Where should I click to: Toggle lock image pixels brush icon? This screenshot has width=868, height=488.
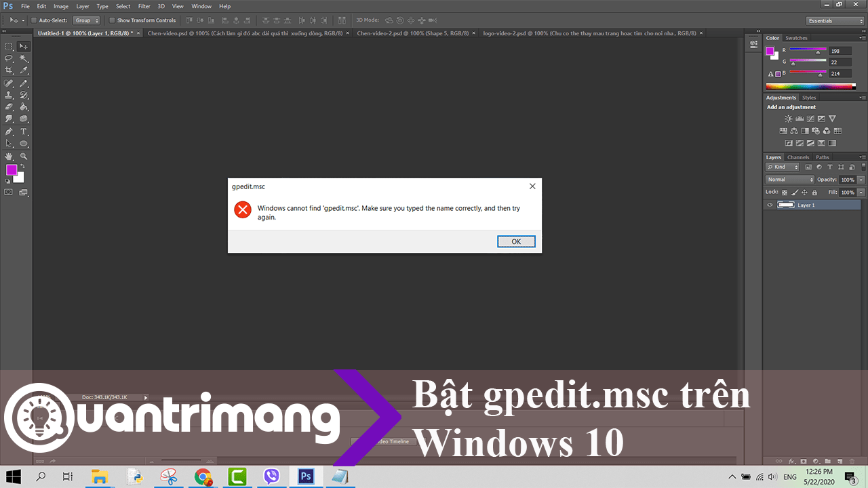pos(795,192)
